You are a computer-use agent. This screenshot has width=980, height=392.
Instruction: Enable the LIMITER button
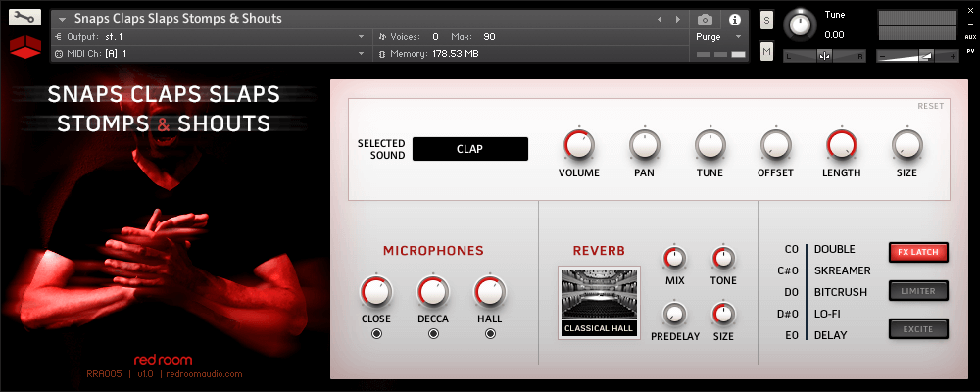point(918,291)
